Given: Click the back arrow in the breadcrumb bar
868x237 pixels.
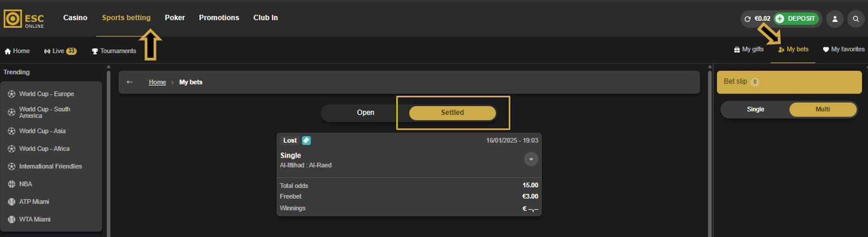Looking at the screenshot, I should click(130, 82).
